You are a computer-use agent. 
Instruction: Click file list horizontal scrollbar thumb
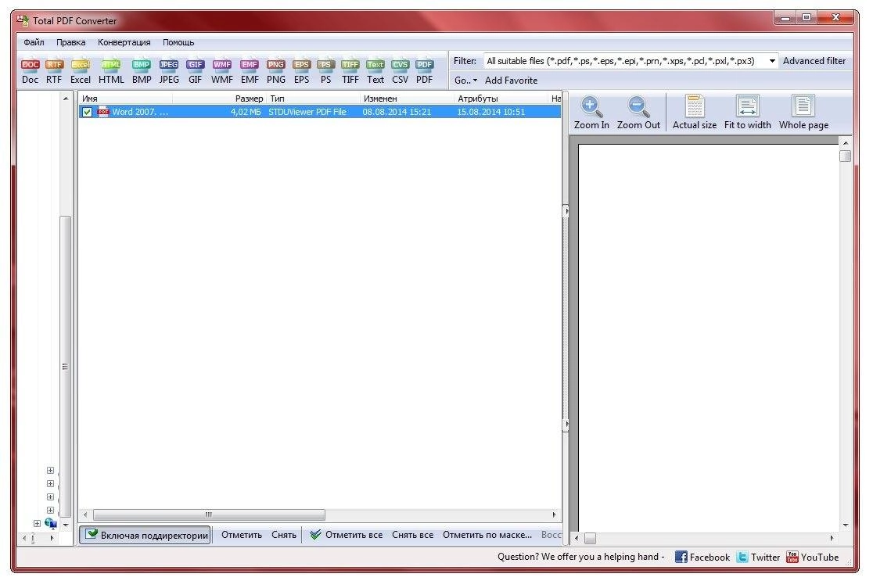209,514
